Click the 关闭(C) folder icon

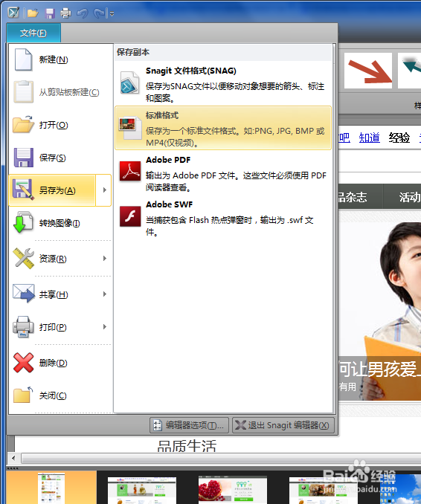point(24,395)
